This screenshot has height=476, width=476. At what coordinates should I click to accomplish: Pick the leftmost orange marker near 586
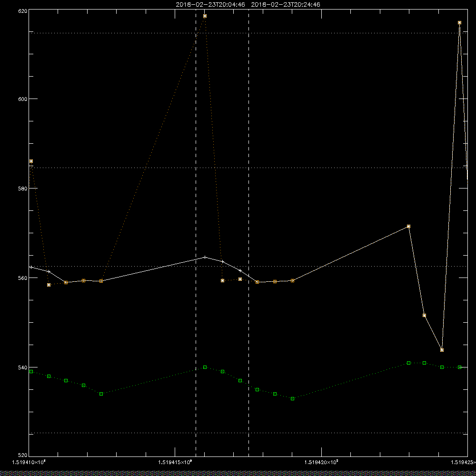click(31, 161)
